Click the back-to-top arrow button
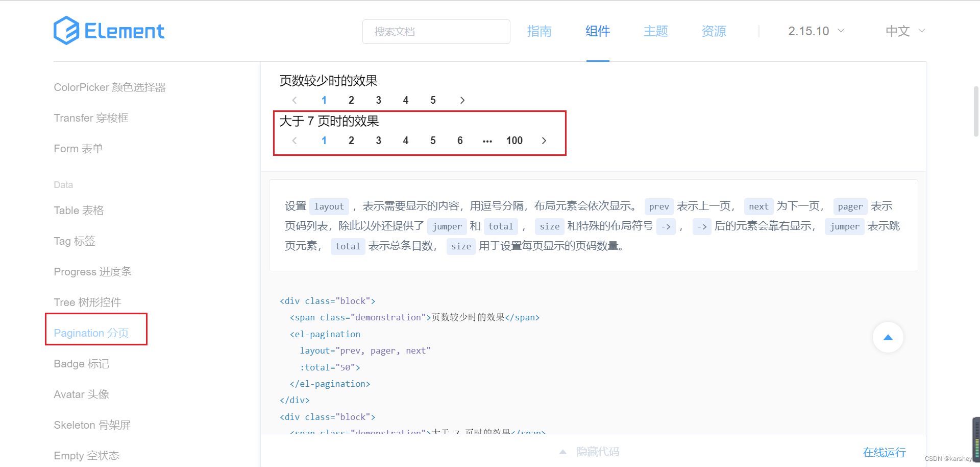Screen dimensions: 980x467 click(888, 337)
